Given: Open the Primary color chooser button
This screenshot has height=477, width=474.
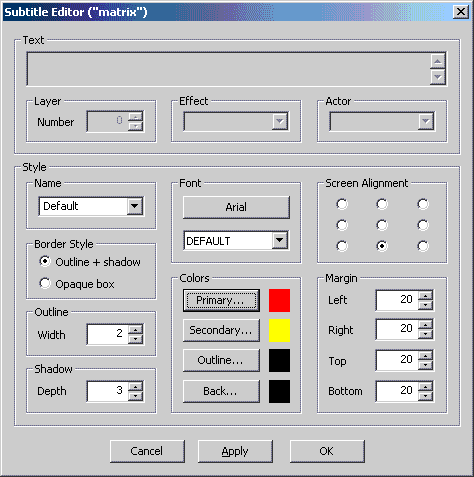Looking at the screenshot, I should [x=221, y=300].
